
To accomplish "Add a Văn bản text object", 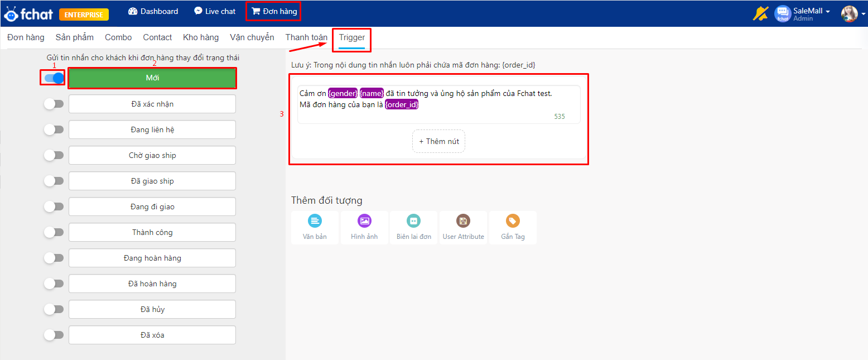I will 315,228.
